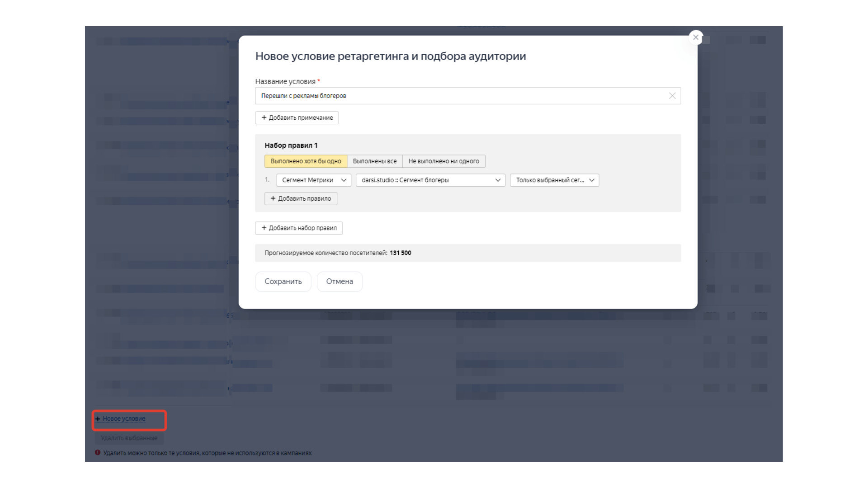Viewport: 868px width, 488px height.
Task: Close the retargeting condition dialog
Action: 696,38
